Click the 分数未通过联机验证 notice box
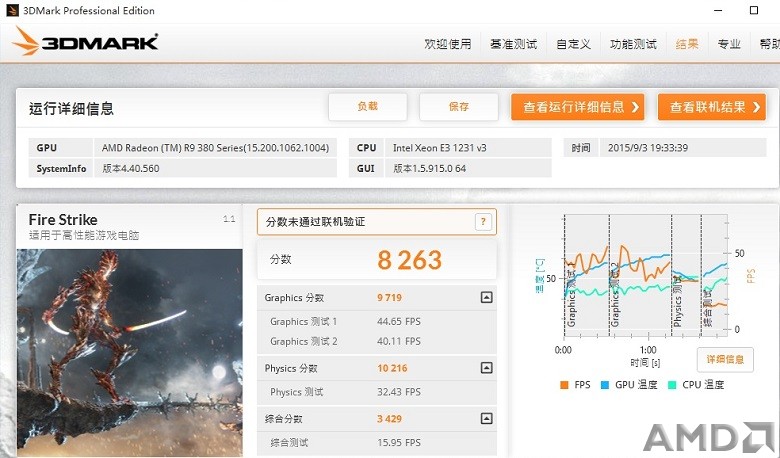Screen dimensions: 780x458 click(x=377, y=222)
